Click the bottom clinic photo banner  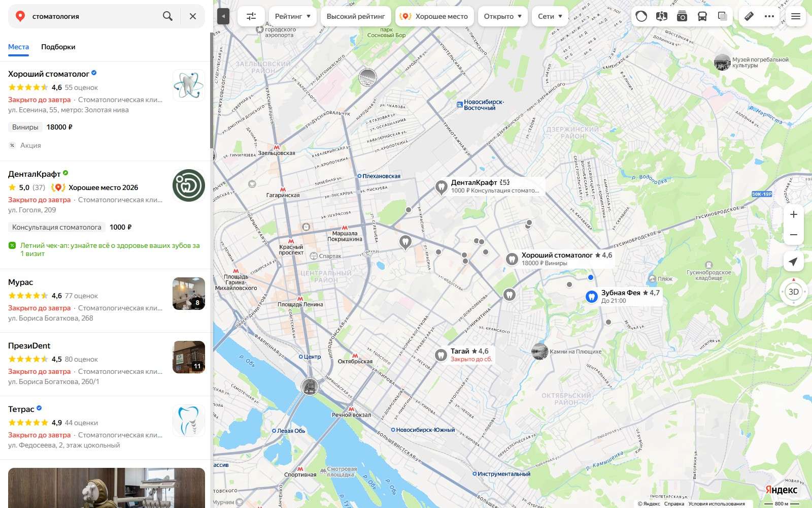[107, 488]
